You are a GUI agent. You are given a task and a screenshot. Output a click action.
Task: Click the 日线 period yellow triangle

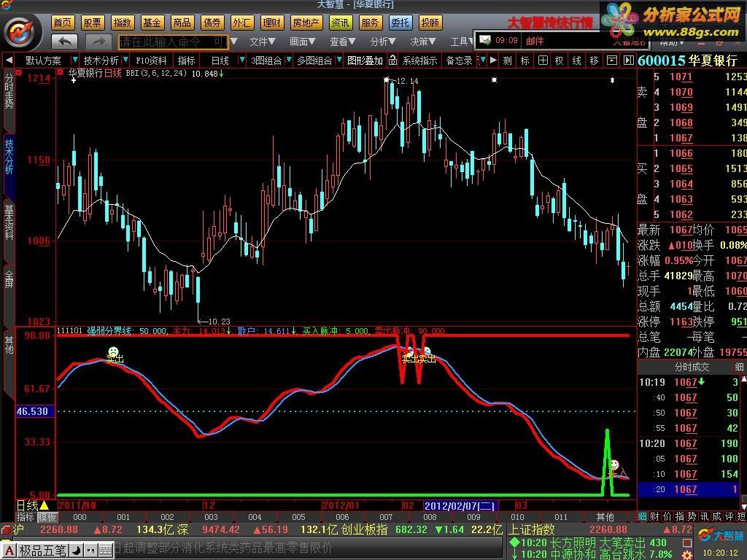coord(44,505)
